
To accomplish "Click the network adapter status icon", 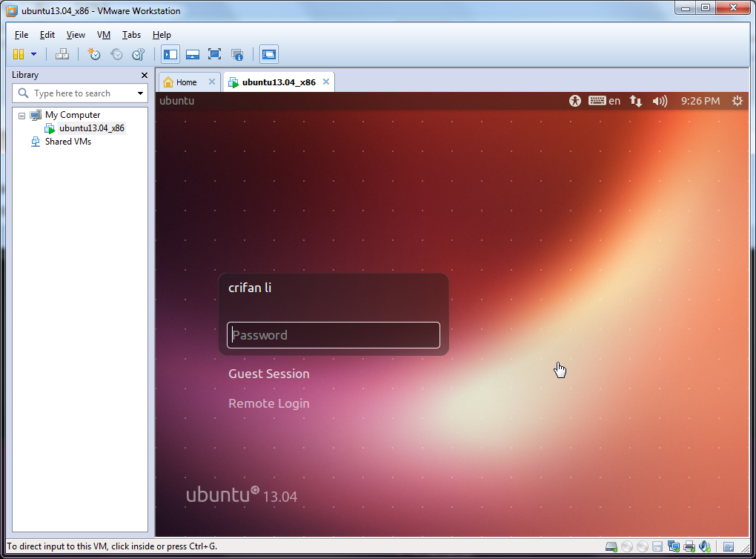I will coord(674,546).
